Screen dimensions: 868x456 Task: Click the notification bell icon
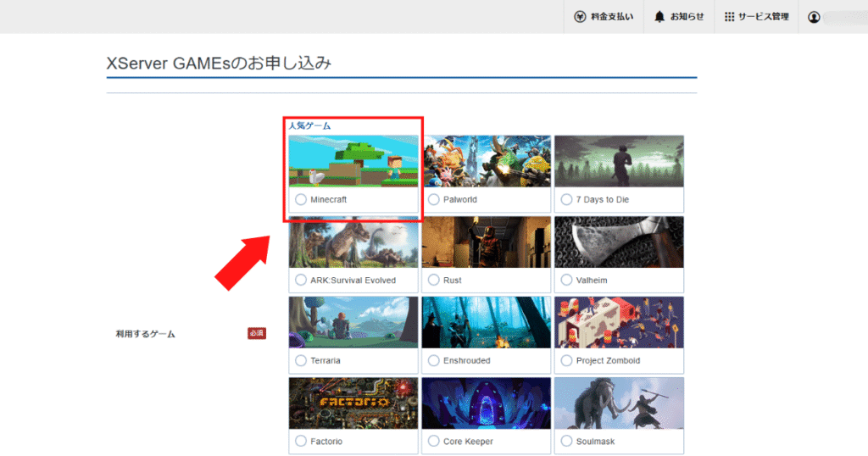[x=659, y=17]
